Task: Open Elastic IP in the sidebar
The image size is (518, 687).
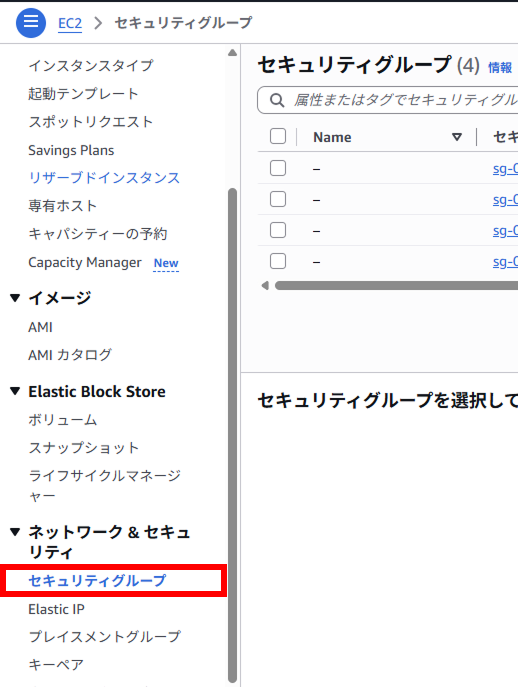Action: 56,609
